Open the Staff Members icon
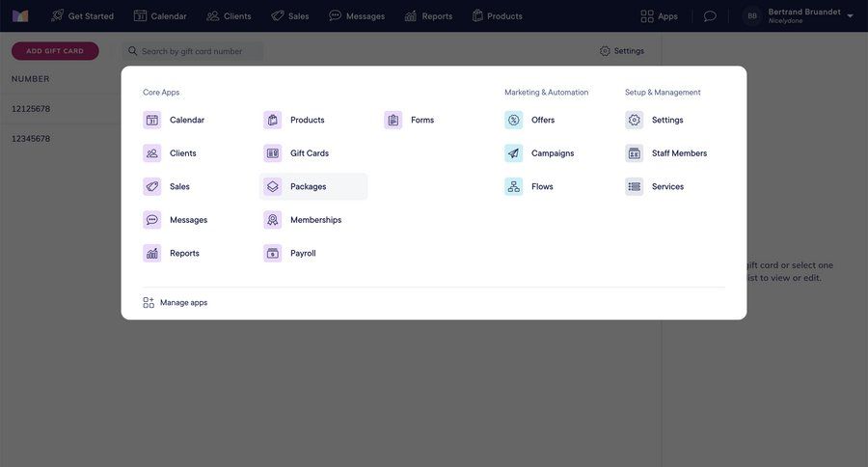The height and width of the screenshot is (467, 868). [635, 152]
